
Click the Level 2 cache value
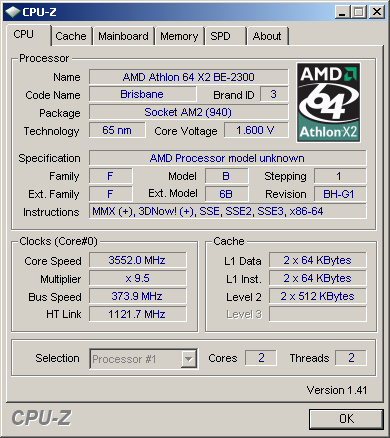[x=318, y=296]
